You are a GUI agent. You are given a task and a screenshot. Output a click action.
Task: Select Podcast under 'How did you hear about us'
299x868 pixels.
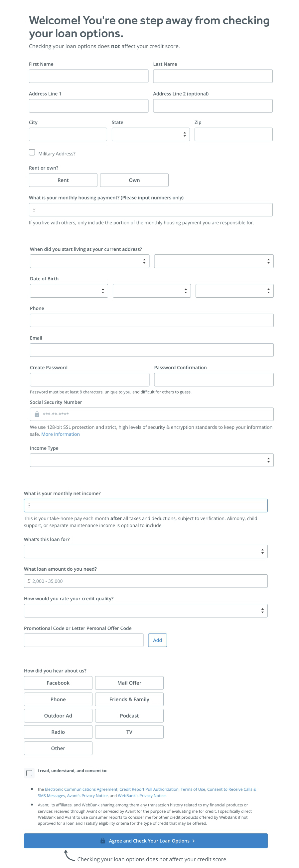[129, 716]
